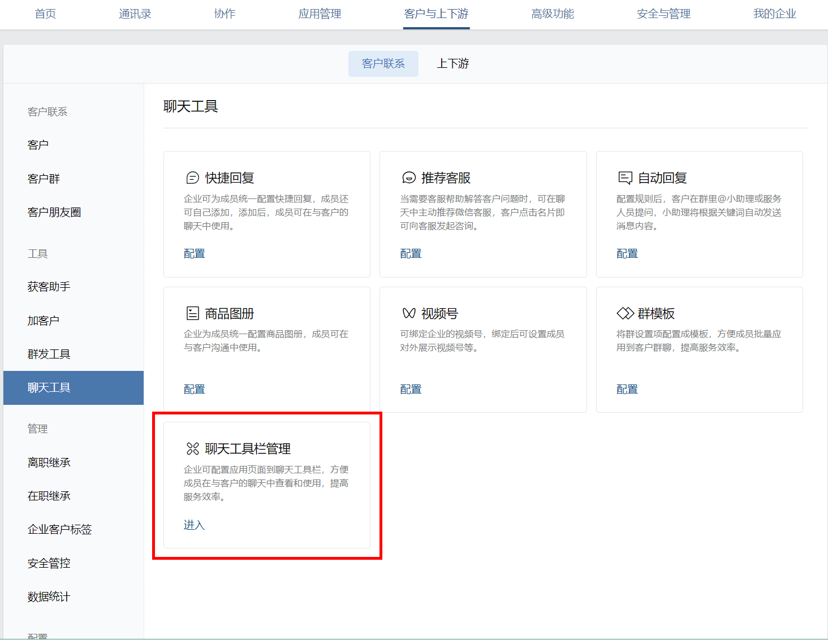Open 数据统计 in the sidebar
The width and height of the screenshot is (828, 644).
[x=49, y=597]
